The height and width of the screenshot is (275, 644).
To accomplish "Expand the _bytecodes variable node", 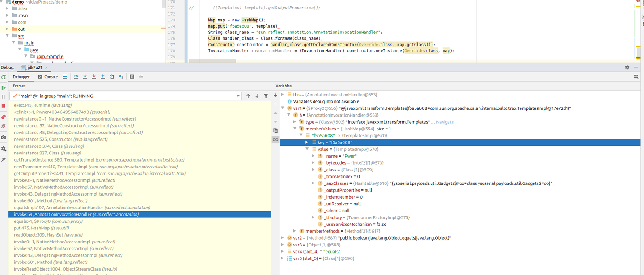I will pos(313,163).
